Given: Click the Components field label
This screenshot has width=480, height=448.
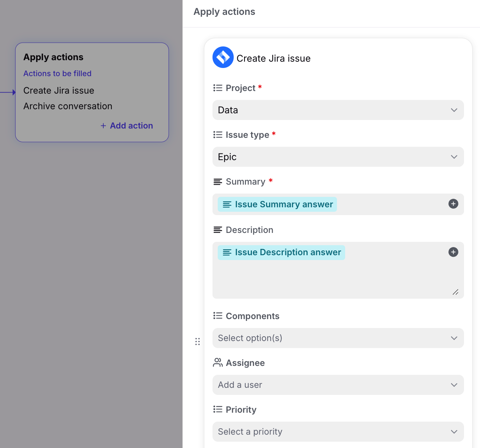Looking at the screenshot, I should pyautogui.click(x=253, y=316).
